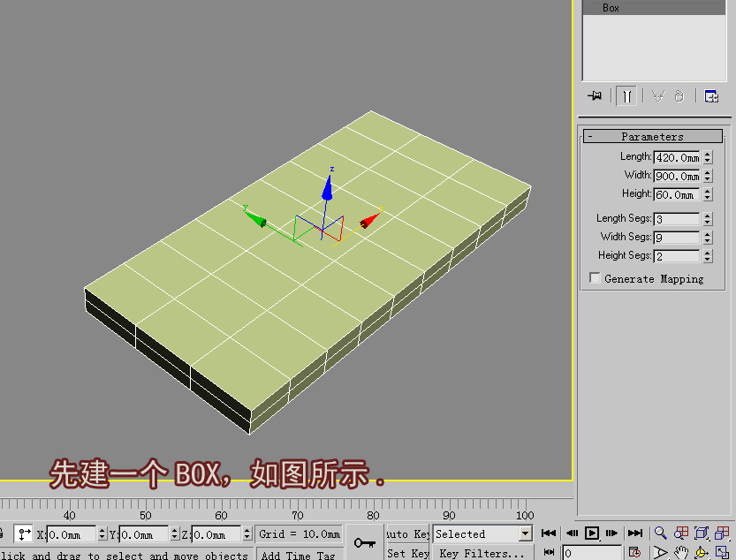Select the Pan hand tool
This screenshot has height=560, width=736.
681,552
